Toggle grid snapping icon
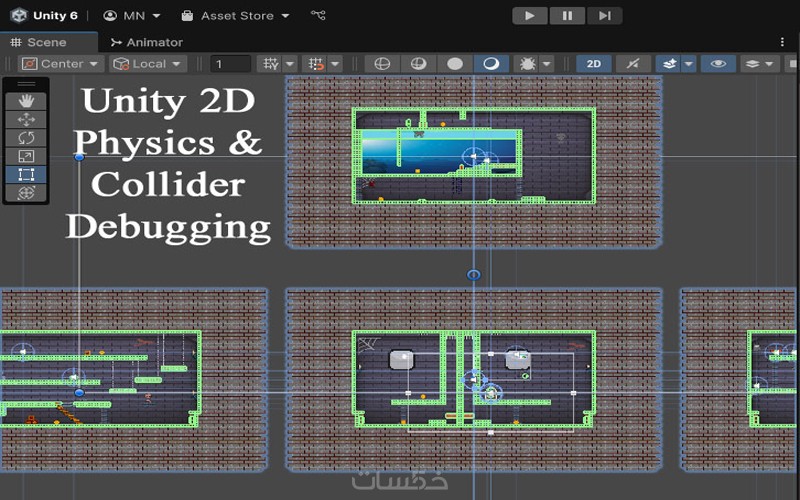800x500 pixels. point(315,64)
